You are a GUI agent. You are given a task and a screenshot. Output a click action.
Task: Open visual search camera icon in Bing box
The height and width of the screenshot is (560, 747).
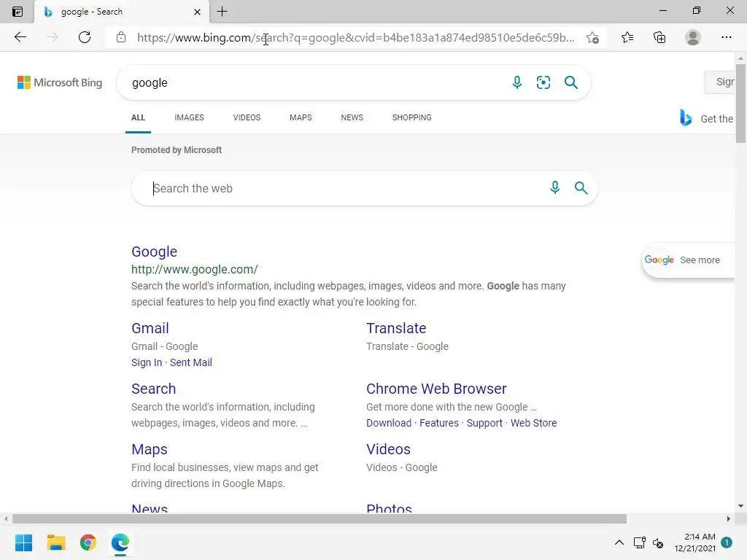click(543, 82)
